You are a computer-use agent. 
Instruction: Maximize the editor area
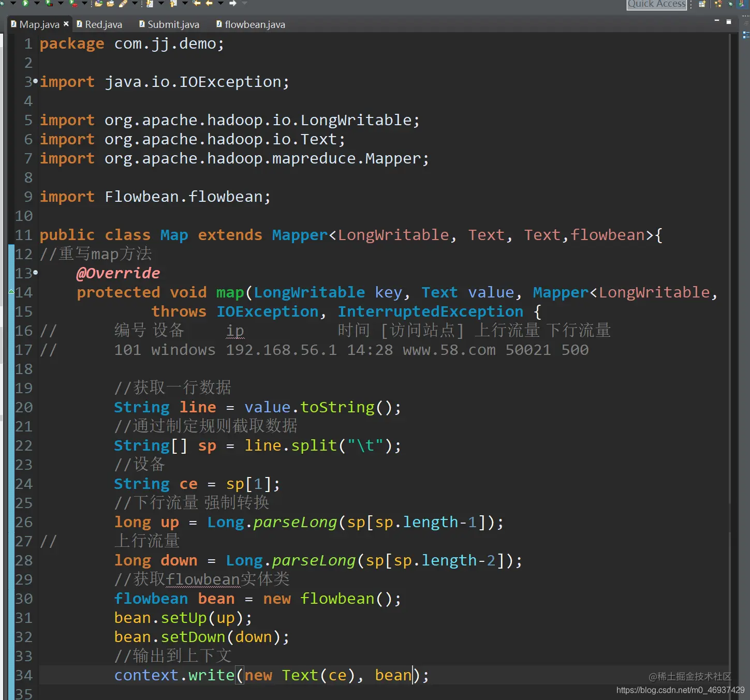click(x=729, y=22)
